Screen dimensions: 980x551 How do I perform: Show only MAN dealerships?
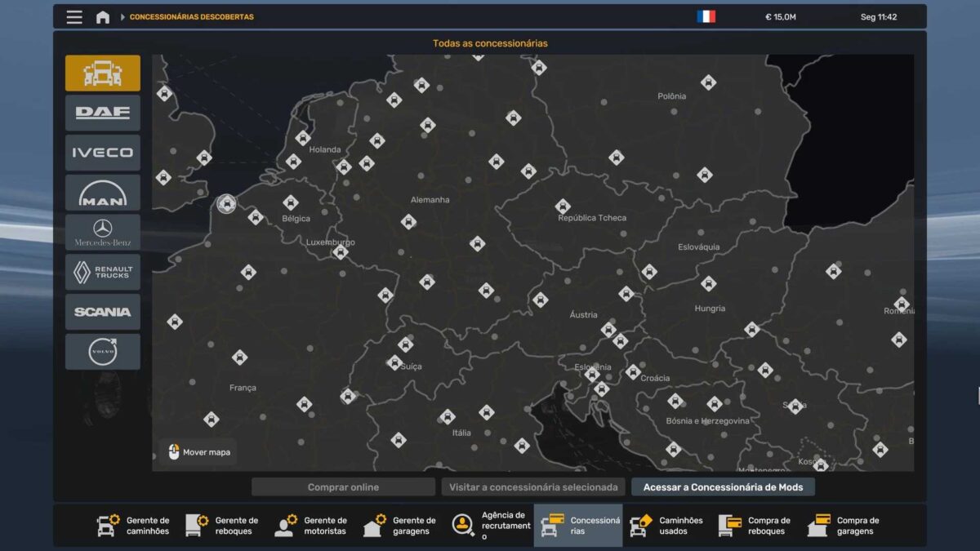coord(103,193)
